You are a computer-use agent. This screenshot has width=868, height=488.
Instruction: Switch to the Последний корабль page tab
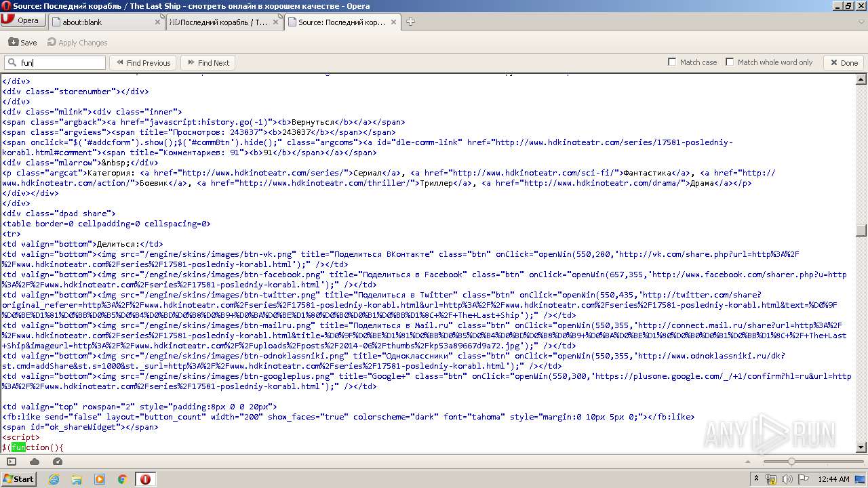click(x=224, y=22)
